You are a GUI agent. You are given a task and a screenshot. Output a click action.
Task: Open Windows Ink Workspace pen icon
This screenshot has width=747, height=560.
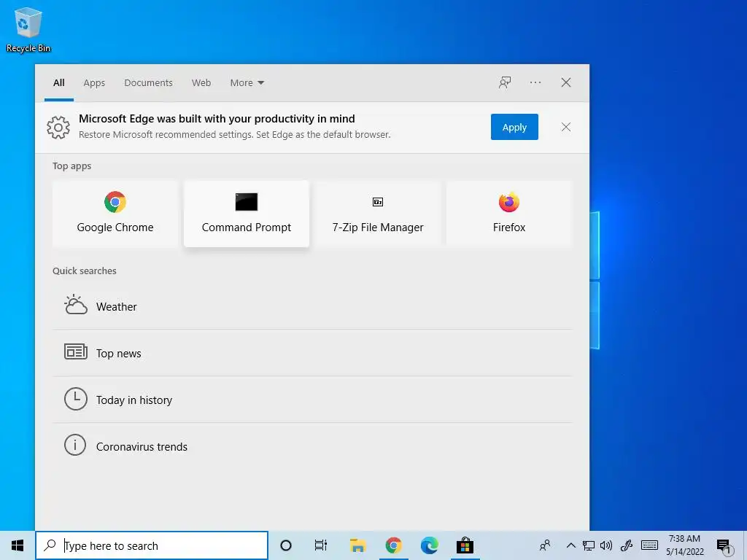(627, 545)
